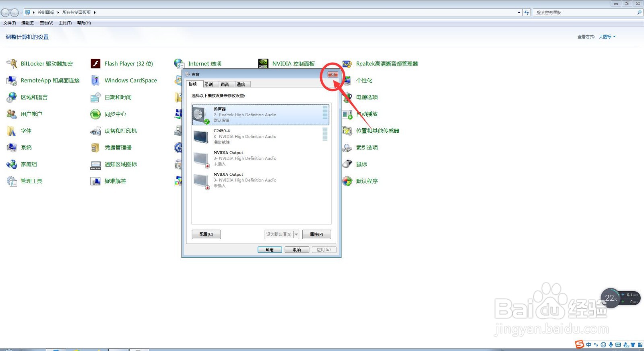
Task: Open the 帮助(H) menu
Action: pyautogui.click(x=84, y=23)
